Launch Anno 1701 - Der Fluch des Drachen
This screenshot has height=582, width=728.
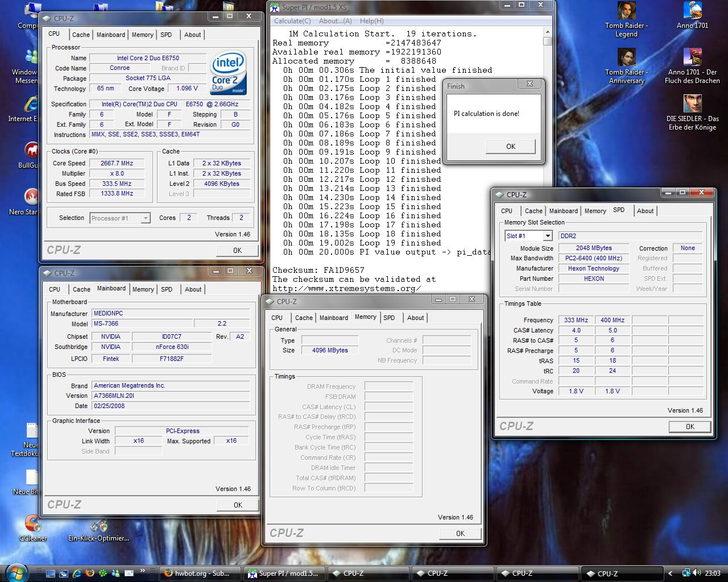tap(692, 66)
